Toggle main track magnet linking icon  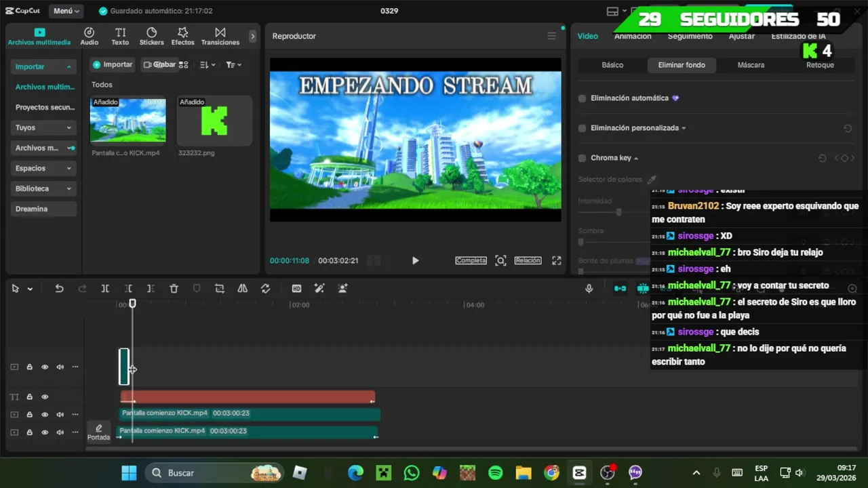point(620,288)
